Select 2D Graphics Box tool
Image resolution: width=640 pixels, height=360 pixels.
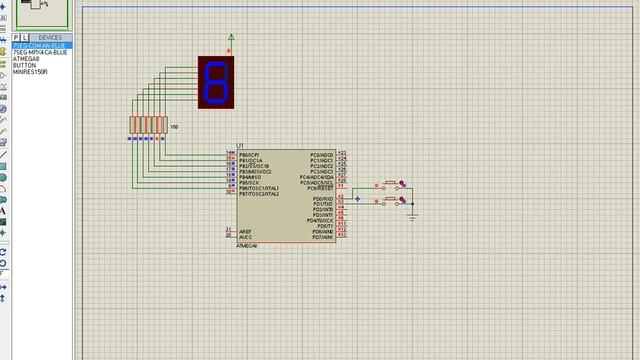tap(3, 167)
